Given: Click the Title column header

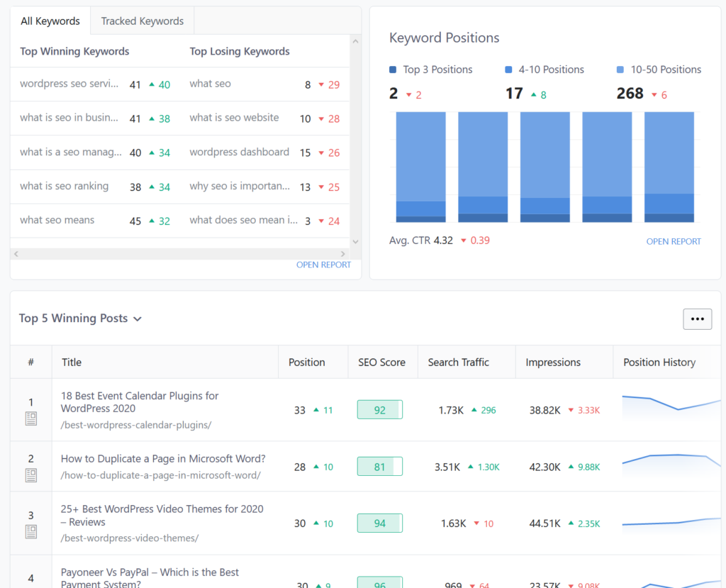Looking at the screenshot, I should [x=72, y=362].
